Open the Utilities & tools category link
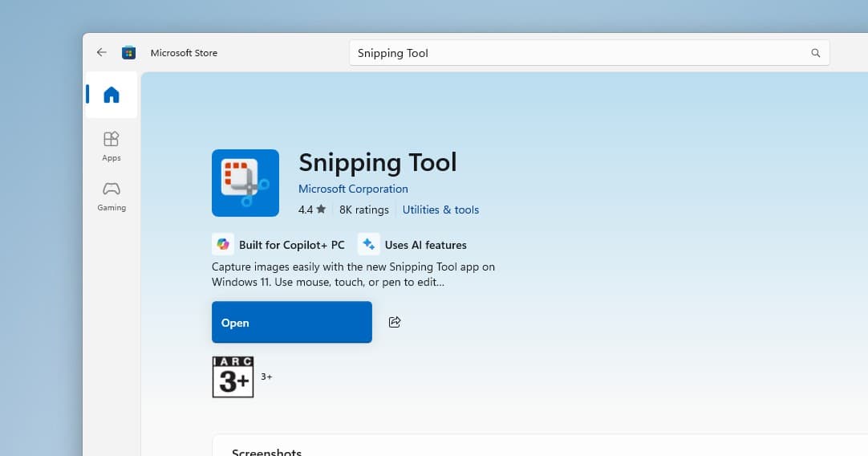 tap(440, 210)
